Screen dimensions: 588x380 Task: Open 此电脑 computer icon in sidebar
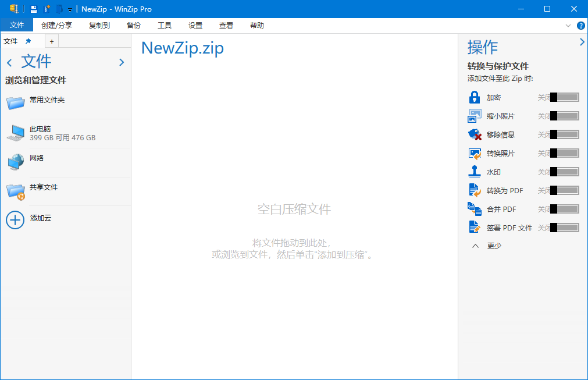click(x=16, y=133)
